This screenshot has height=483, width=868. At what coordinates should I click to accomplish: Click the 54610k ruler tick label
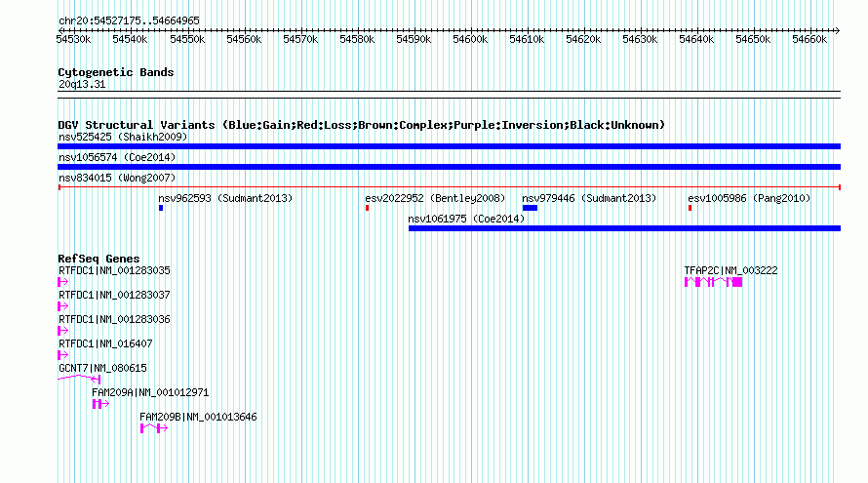tap(527, 39)
